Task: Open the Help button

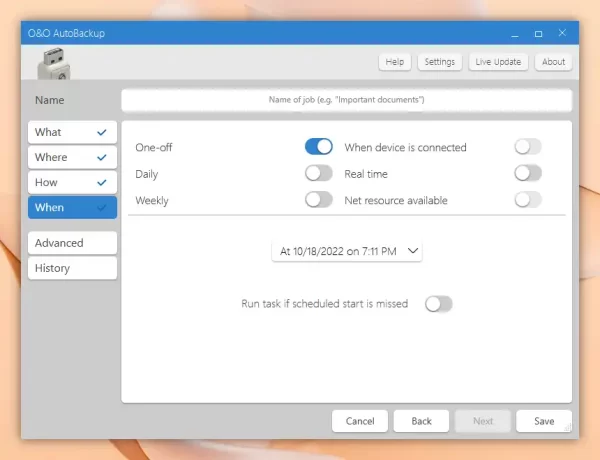Action: (395, 62)
